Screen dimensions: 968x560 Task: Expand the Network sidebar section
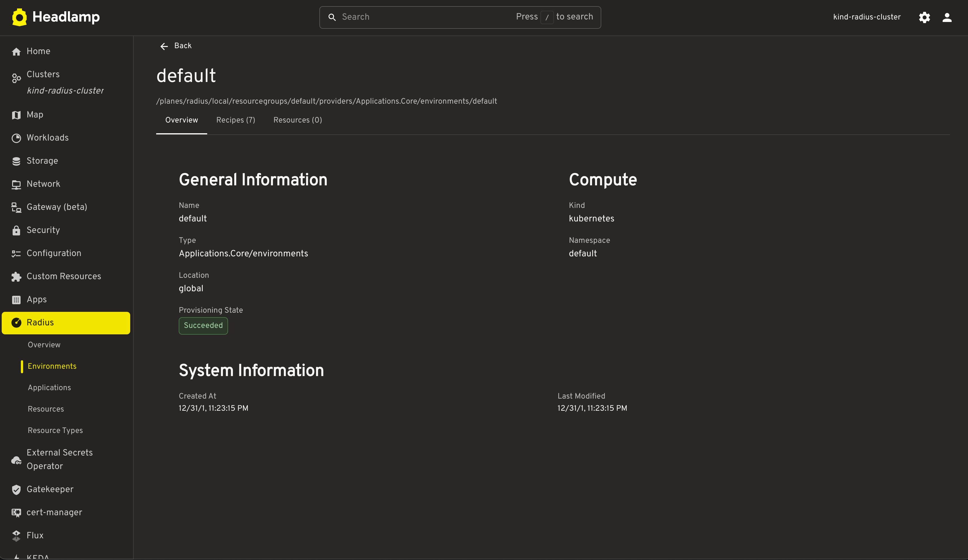point(43,184)
